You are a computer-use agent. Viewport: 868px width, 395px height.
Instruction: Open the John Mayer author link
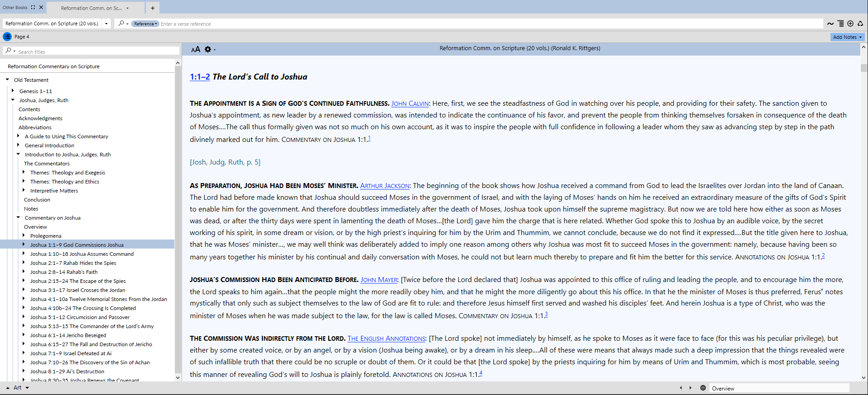coord(379,280)
